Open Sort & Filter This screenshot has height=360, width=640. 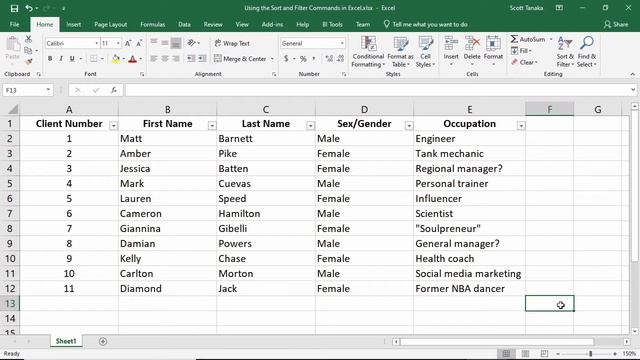pos(565,52)
